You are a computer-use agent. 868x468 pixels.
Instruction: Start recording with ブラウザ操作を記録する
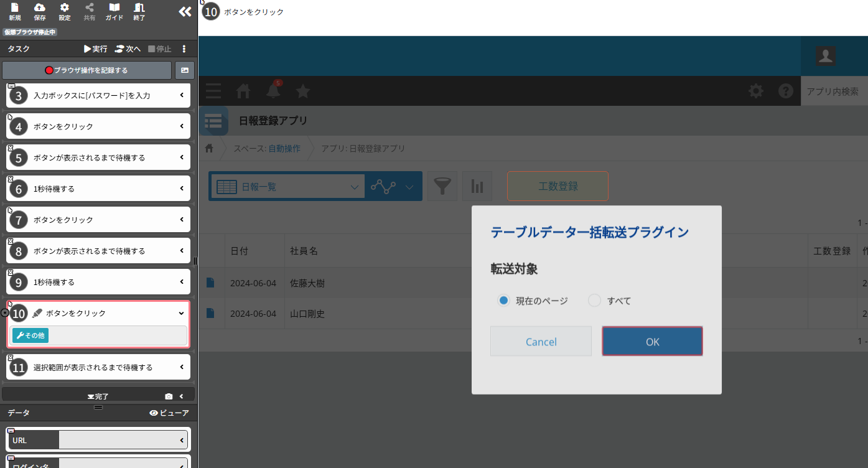(x=86, y=70)
